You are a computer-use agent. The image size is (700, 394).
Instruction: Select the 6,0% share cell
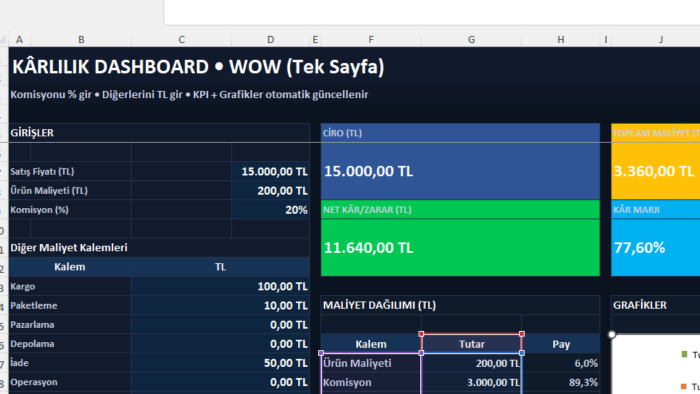tap(561, 363)
